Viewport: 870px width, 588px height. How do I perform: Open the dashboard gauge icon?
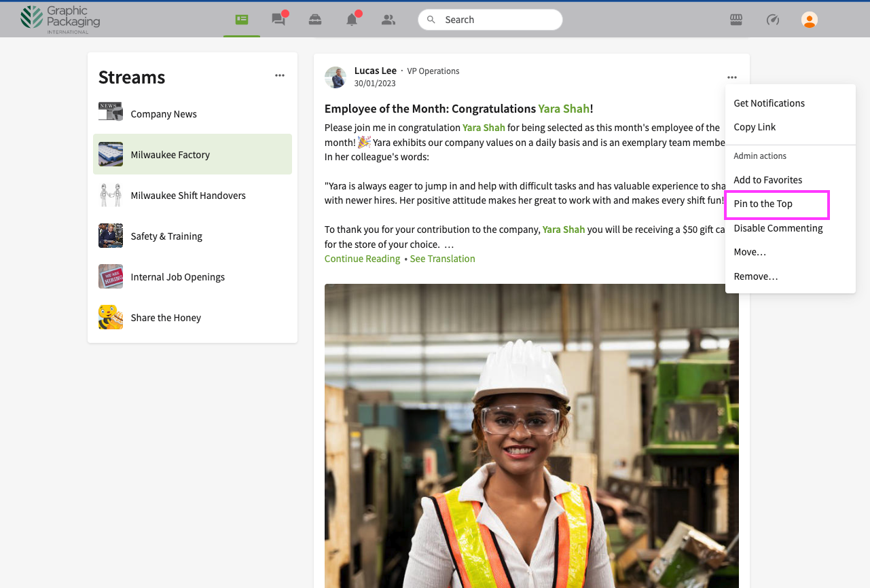point(773,20)
